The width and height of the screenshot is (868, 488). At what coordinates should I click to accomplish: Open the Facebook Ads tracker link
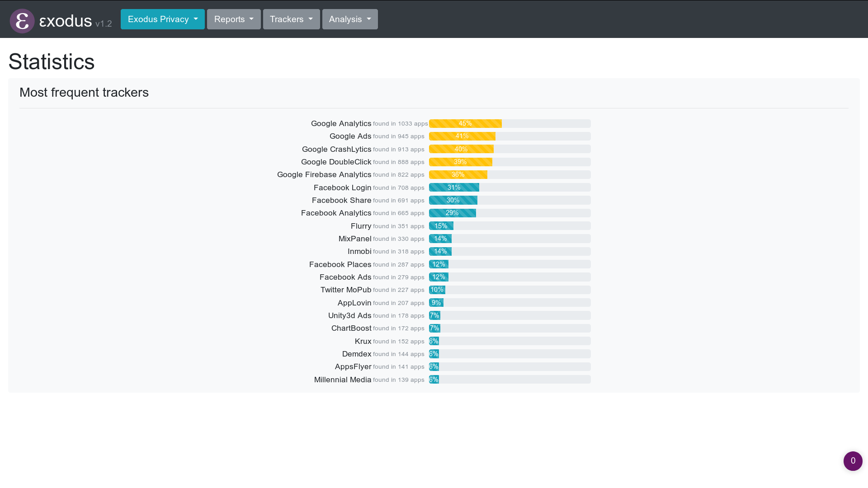click(x=345, y=277)
